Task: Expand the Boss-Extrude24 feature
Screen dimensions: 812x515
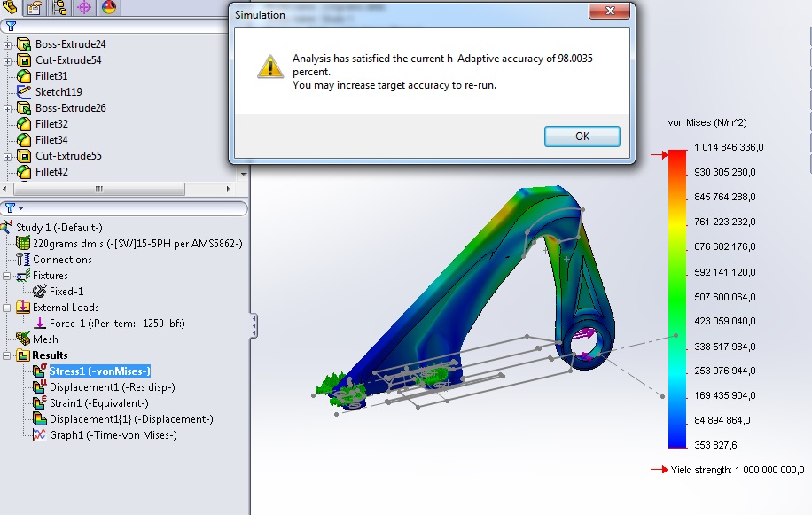Action: 7,45
